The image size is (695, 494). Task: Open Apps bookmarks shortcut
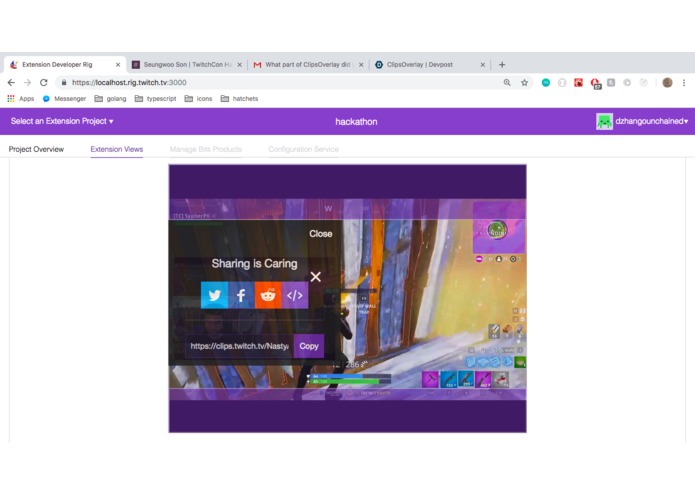[21, 98]
